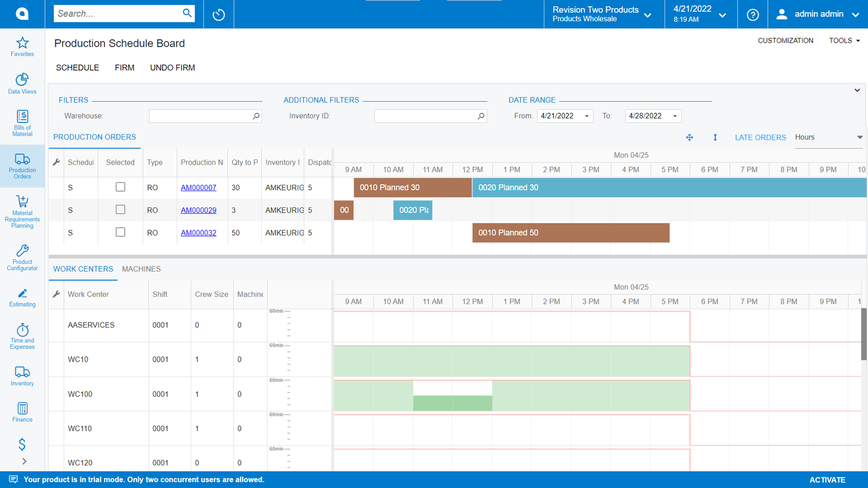
Task: Click the Late Orders button
Action: coord(760,137)
